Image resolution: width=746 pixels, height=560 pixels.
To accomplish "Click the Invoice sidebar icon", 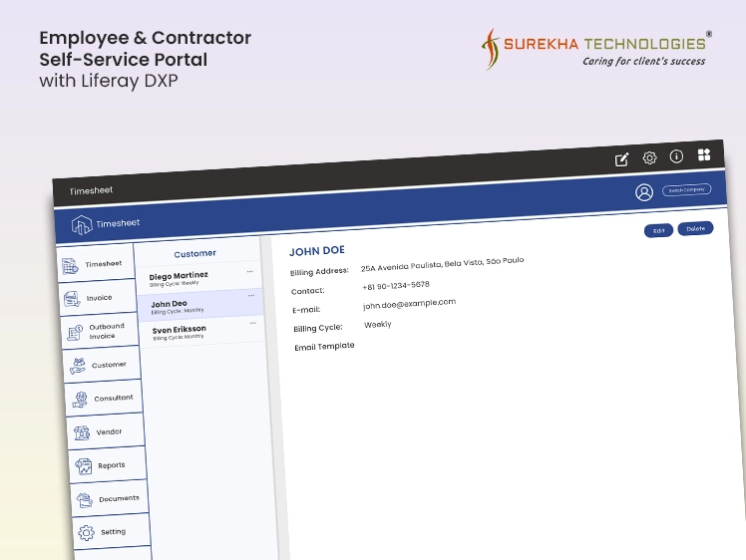I will point(72,300).
